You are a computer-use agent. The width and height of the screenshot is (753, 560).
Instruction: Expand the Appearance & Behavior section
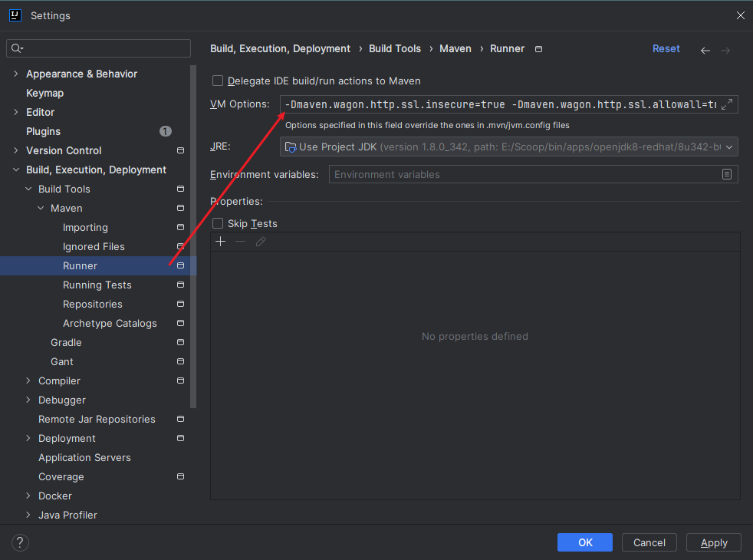click(x=16, y=74)
